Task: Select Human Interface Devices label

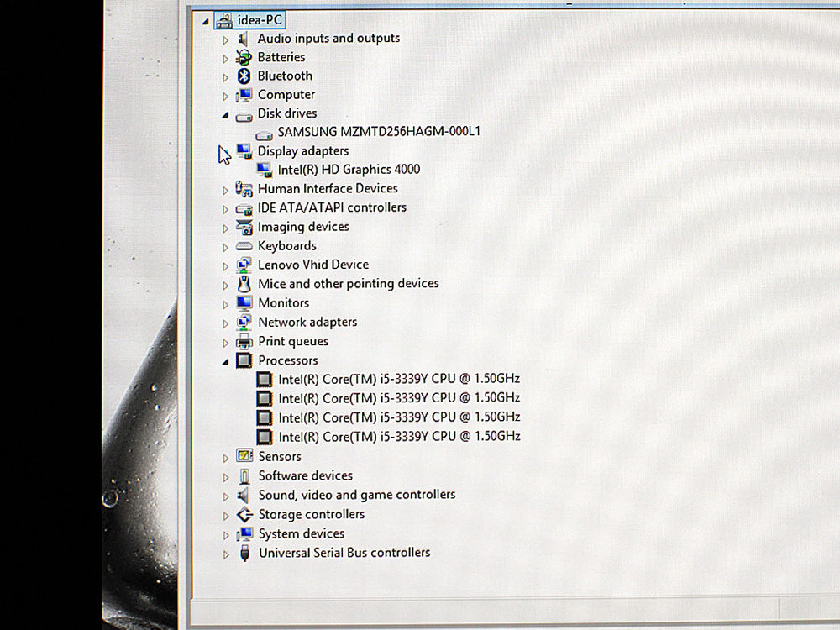Action: click(328, 188)
